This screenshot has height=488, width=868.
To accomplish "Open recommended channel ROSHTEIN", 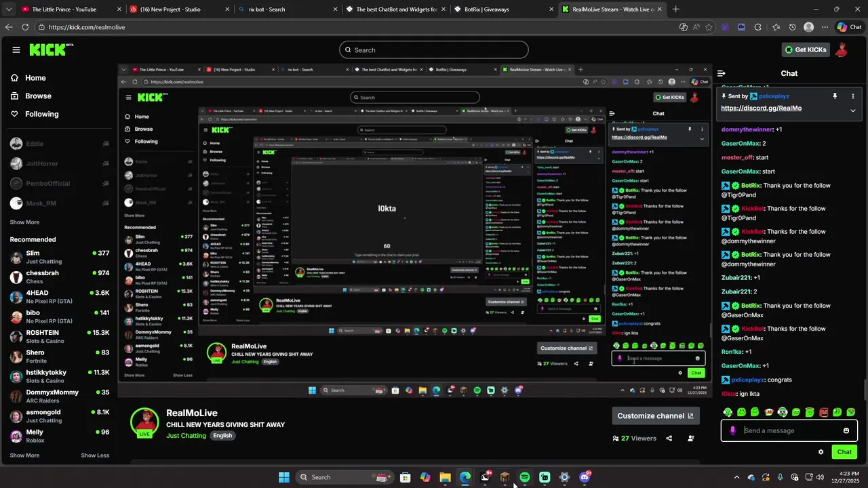I will click(59, 336).
